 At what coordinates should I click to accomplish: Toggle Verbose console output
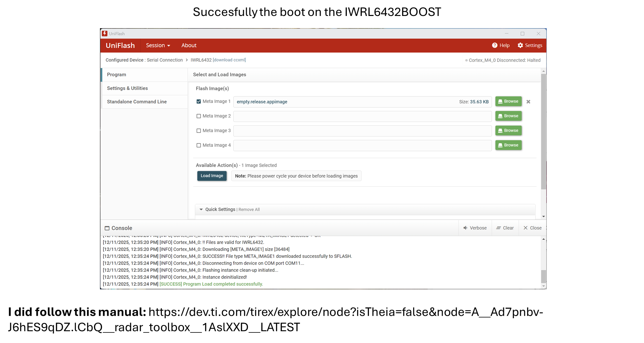[x=475, y=228]
